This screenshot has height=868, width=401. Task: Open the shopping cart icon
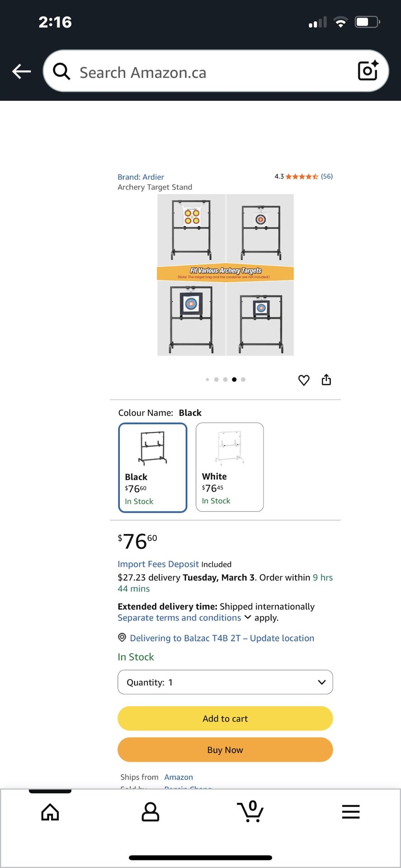click(x=251, y=812)
